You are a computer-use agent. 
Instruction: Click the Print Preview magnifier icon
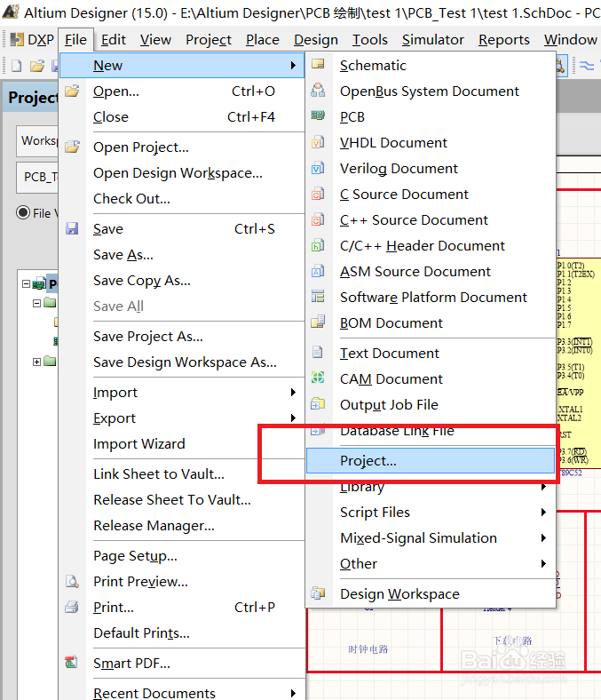(72, 581)
